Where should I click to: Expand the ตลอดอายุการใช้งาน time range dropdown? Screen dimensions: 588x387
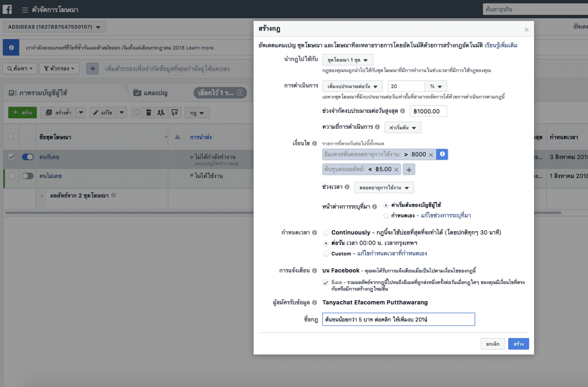(x=384, y=188)
